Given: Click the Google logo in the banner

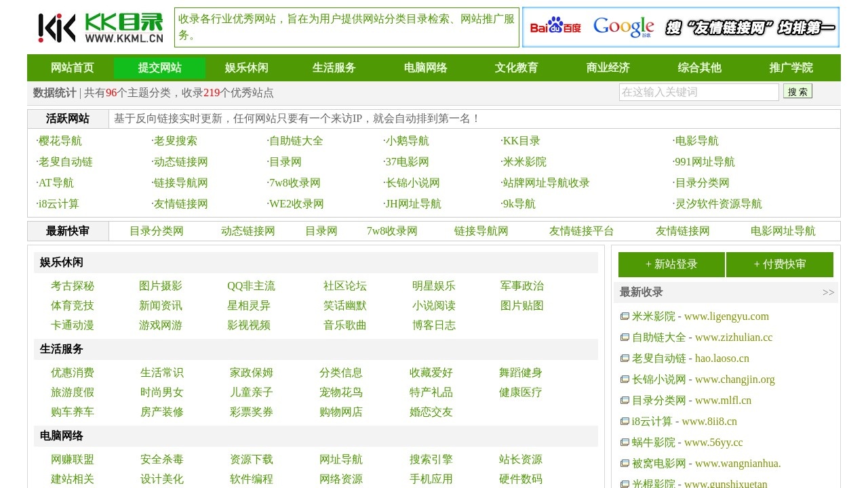Looking at the screenshot, I should [x=623, y=27].
